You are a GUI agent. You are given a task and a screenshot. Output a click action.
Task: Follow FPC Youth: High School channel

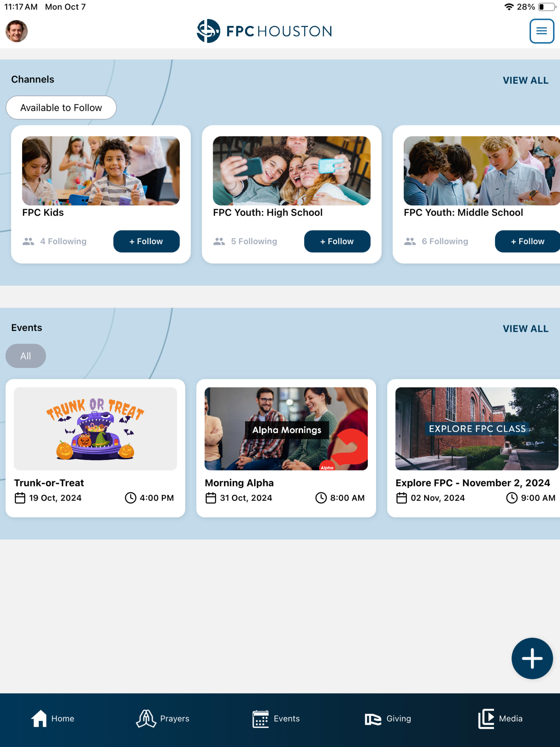click(x=337, y=241)
